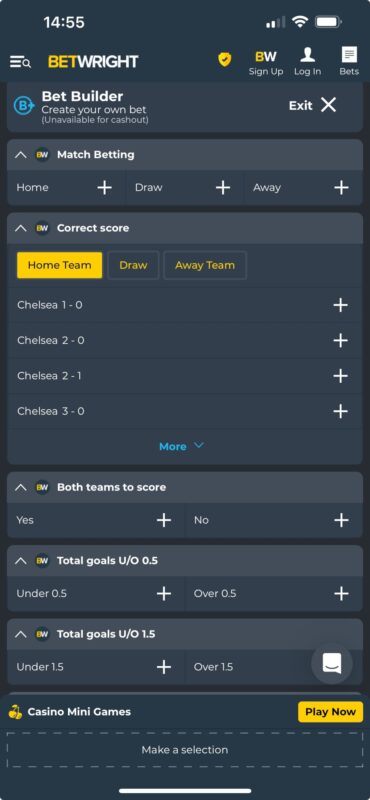Tap the Make a selection box

click(x=185, y=750)
